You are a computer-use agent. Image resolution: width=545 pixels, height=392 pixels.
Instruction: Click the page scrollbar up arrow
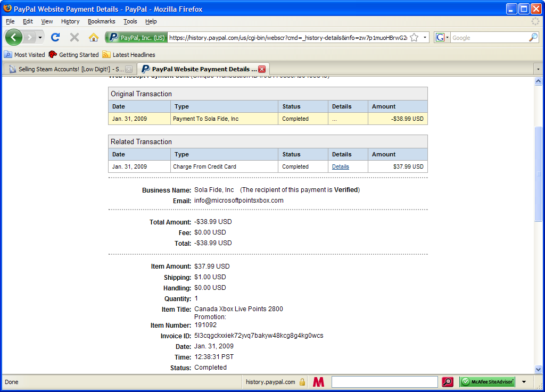tap(538, 81)
